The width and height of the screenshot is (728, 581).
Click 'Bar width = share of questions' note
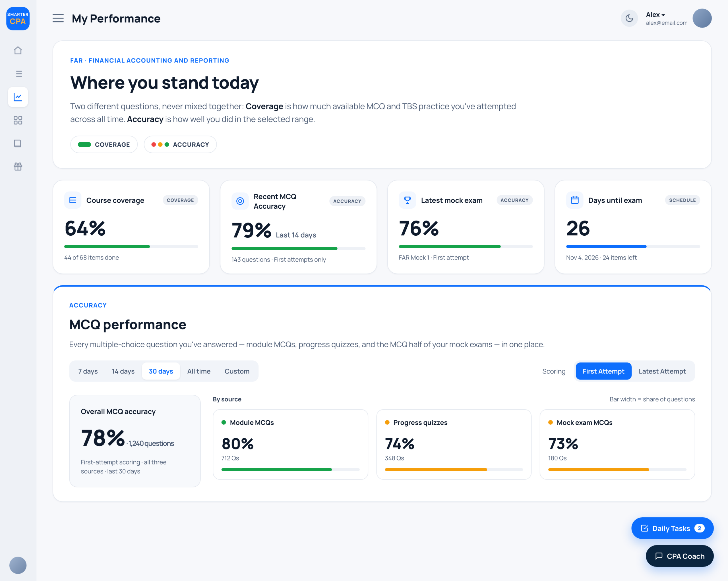tap(652, 399)
